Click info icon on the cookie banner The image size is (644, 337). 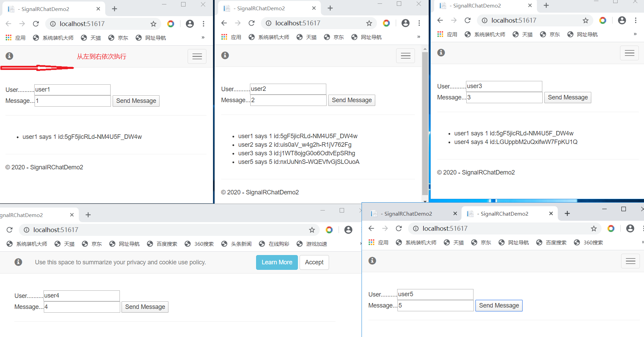[18, 262]
